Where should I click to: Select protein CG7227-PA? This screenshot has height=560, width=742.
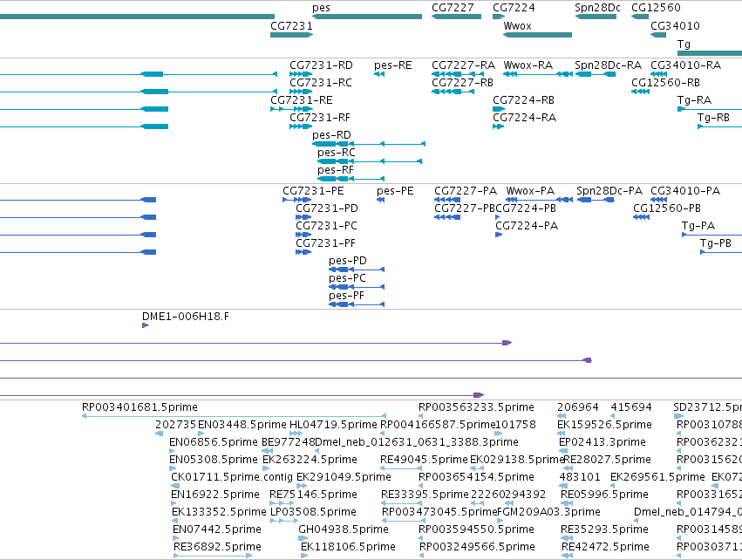coord(447,200)
